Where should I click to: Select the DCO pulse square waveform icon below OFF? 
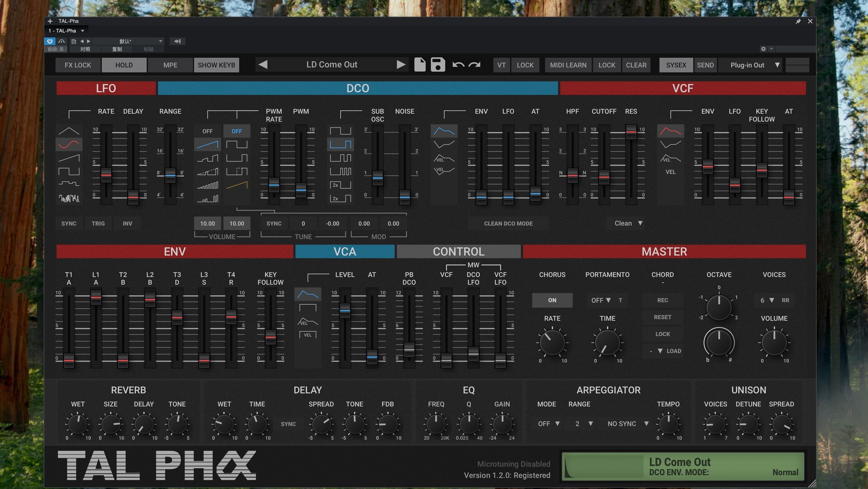(237, 145)
